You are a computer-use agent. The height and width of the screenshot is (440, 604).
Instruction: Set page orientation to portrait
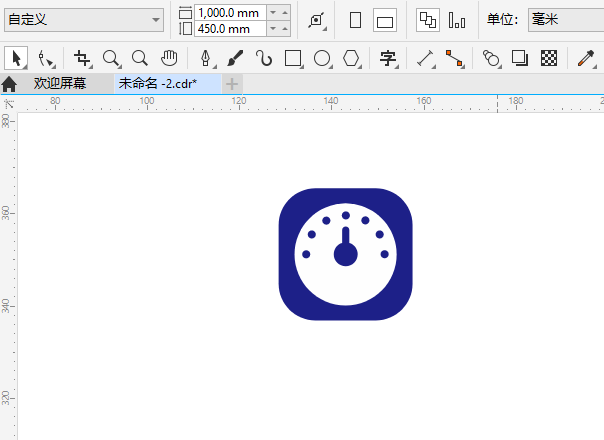tap(355, 20)
